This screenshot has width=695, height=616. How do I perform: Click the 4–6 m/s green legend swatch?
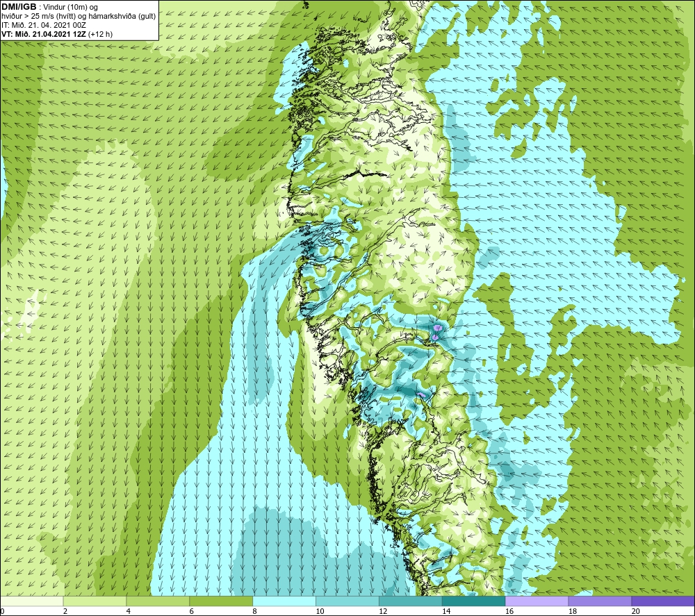(158, 601)
